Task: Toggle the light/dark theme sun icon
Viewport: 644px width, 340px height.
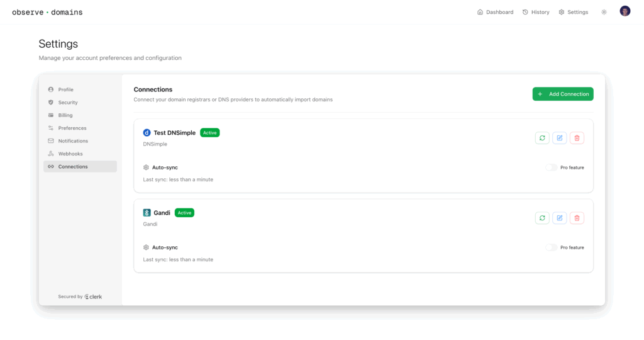Action: [604, 12]
